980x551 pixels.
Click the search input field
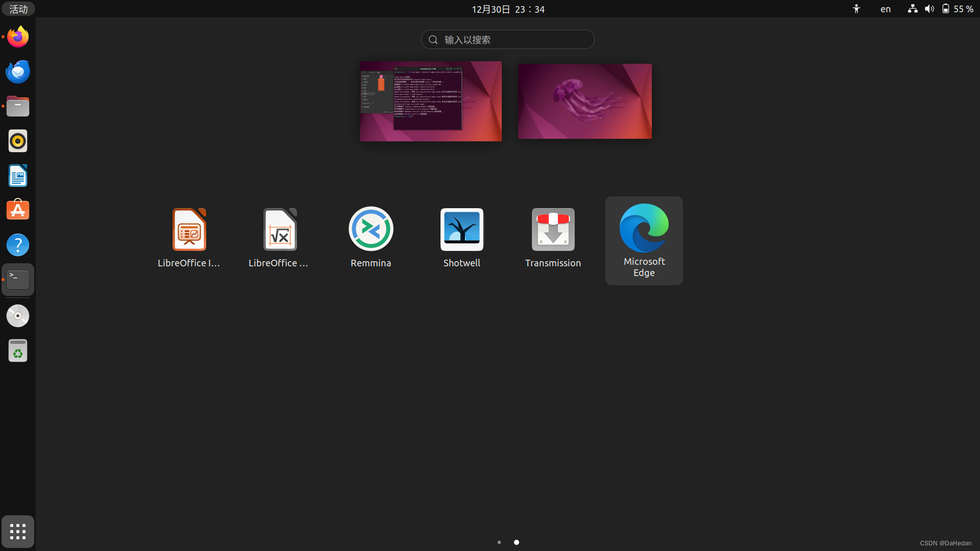click(508, 39)
